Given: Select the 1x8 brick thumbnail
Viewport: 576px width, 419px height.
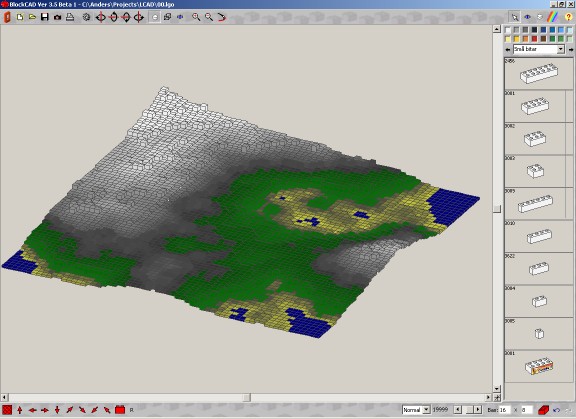Looking at the screenshot, I should pyautogui.click(x=535, y=204).
